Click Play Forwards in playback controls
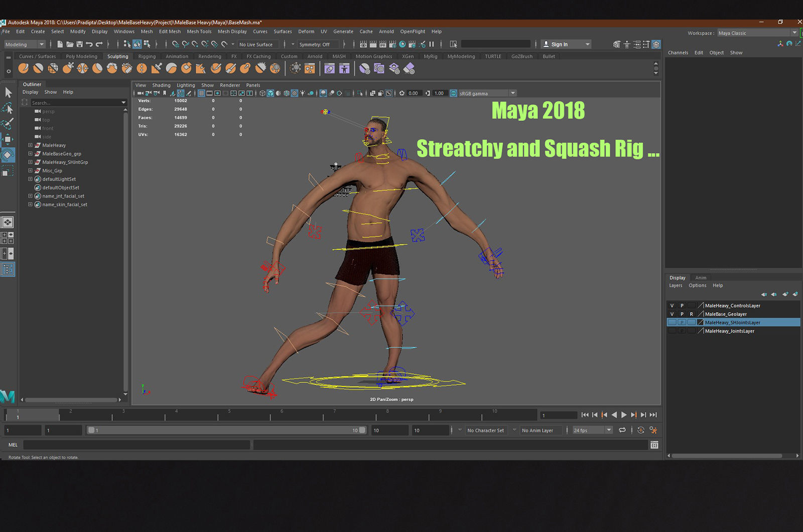803x532 pixels. (x=624, y=415)
